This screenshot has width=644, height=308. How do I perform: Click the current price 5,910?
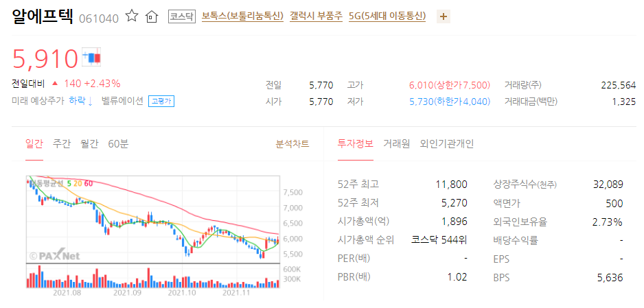[45, 58]
